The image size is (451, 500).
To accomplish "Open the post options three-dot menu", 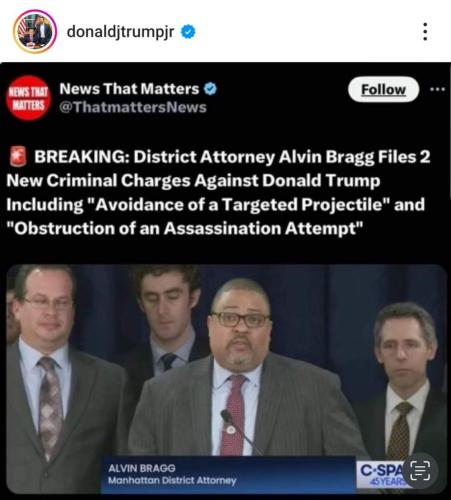I will coord(425,32).
